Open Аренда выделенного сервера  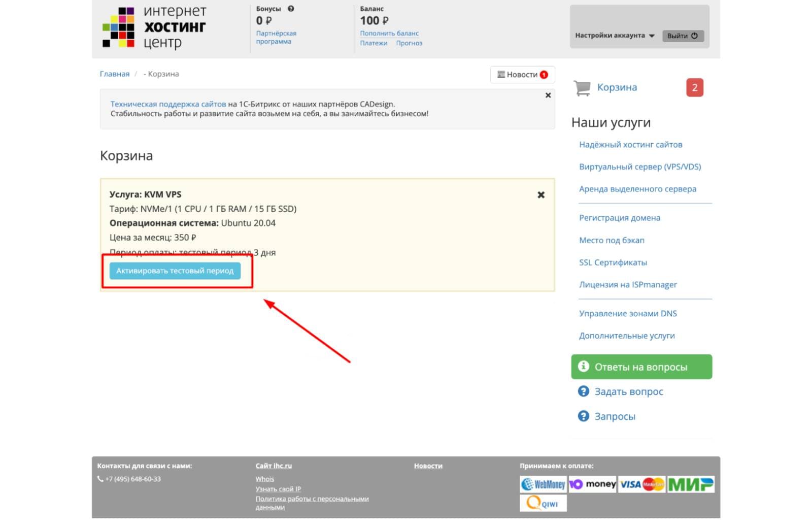638,189
